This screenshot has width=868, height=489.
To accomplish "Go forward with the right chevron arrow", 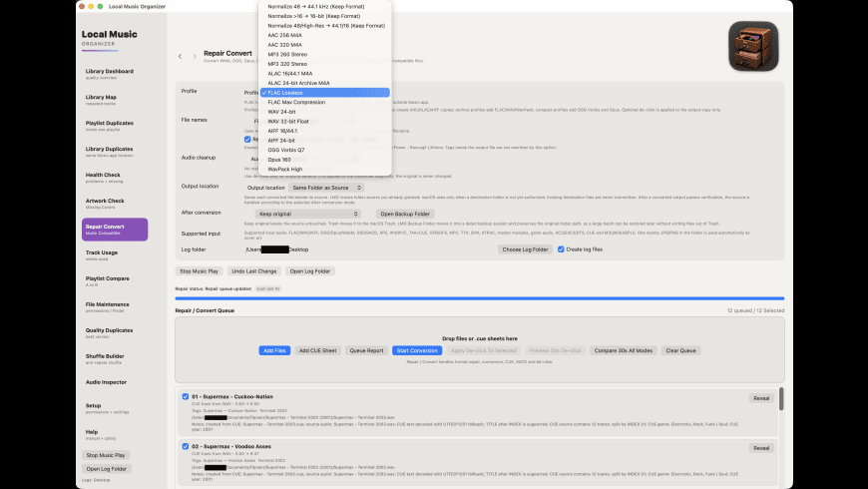I will (x=195, y=56).
